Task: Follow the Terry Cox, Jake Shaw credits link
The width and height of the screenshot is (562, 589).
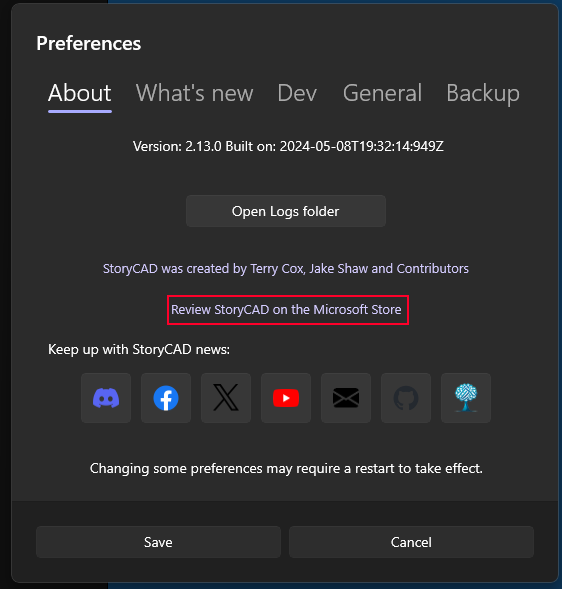Action: [x=286, y=269]
